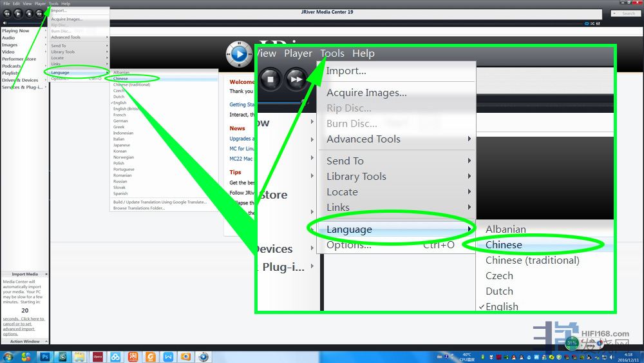The image size is (644, 363).
Task: Open the File menu
Action: (x=6, y=4)
